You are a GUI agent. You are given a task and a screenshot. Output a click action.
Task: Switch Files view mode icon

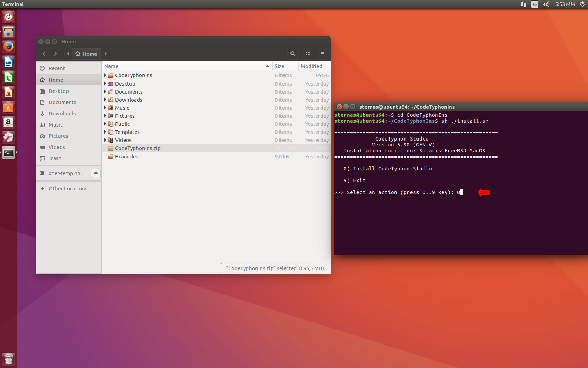pyautogui.click(x=308, y=54)
